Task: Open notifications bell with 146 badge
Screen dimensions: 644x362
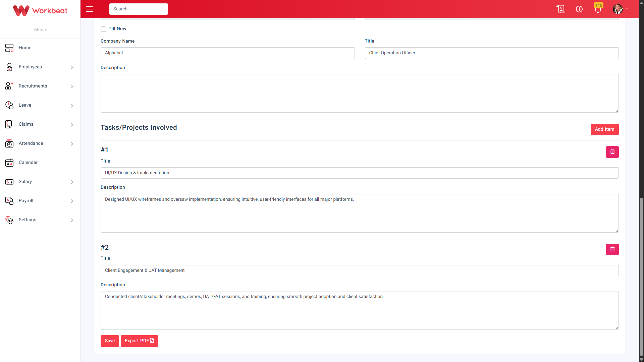Action: 598,9
